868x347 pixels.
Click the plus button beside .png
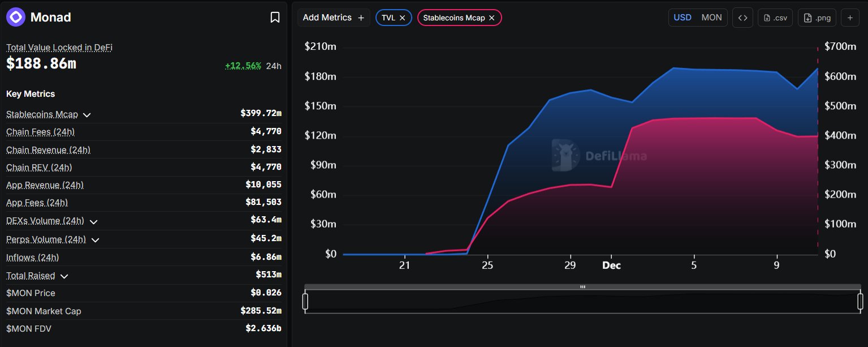[850, 18]
